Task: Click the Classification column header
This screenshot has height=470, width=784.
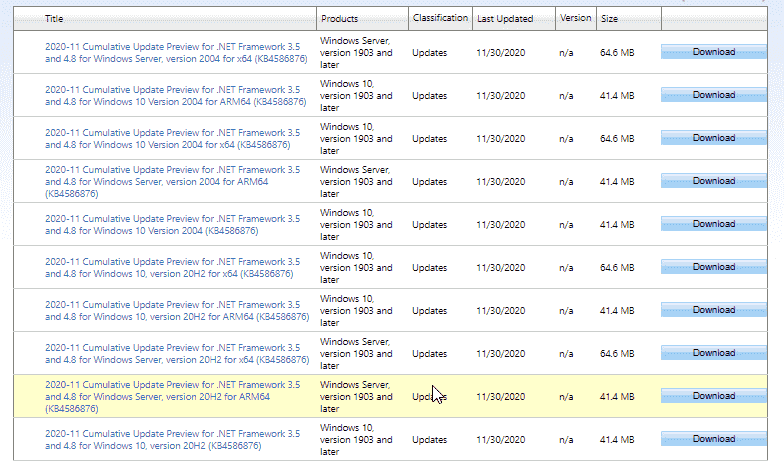Action: point(439,18)
